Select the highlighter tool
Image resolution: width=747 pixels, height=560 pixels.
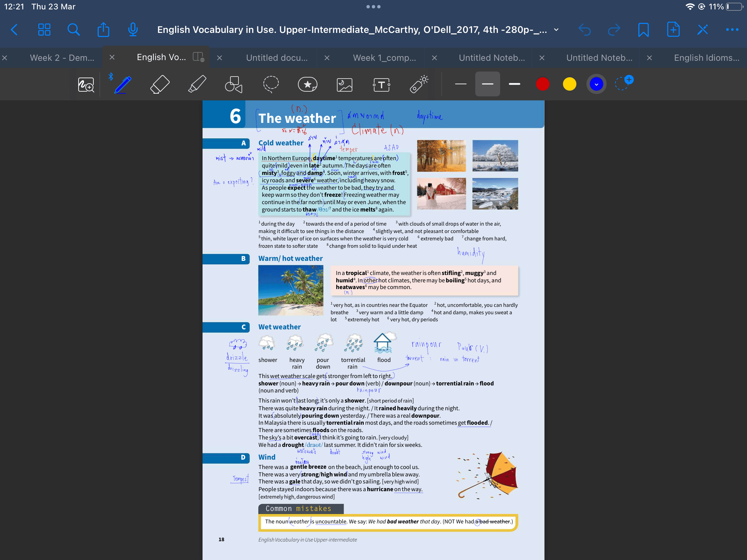(x=197, y=84)
